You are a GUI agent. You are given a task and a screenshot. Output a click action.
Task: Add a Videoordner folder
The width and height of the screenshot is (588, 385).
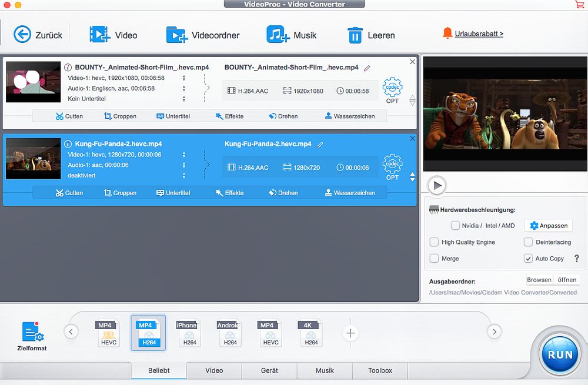point(176,35)
